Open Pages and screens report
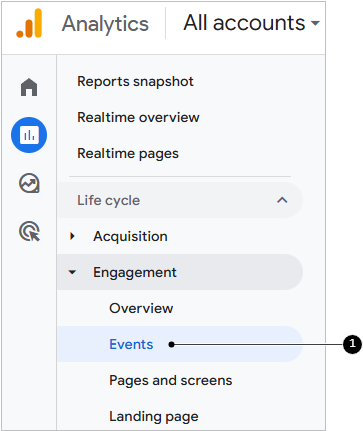363x431 pixels. 171,380
